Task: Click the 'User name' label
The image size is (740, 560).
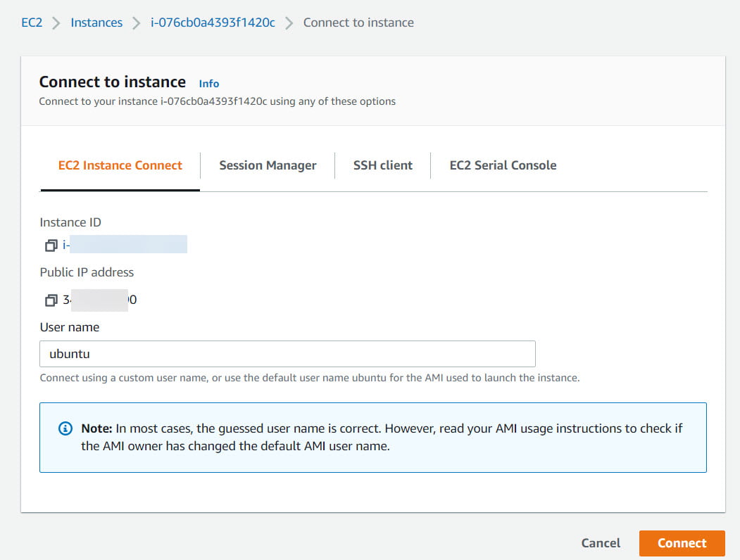Action: 70,327
